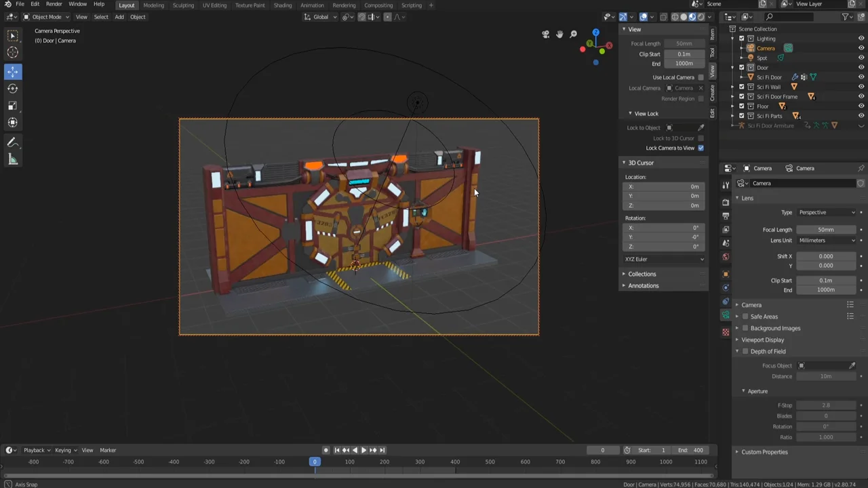Enable Lock Camera to View
Viewport: 868px width, 488px height.
pyautogui.click(x=701, y=148)
